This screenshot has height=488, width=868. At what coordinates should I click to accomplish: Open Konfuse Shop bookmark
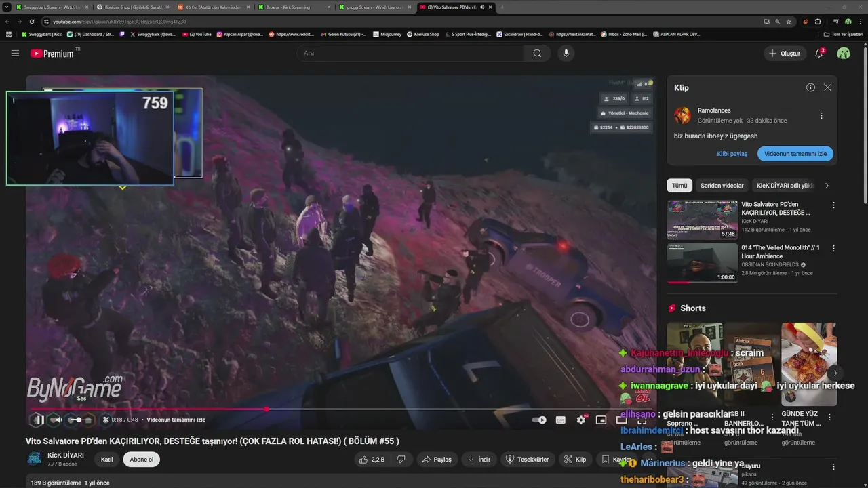[x=423, y=34]
